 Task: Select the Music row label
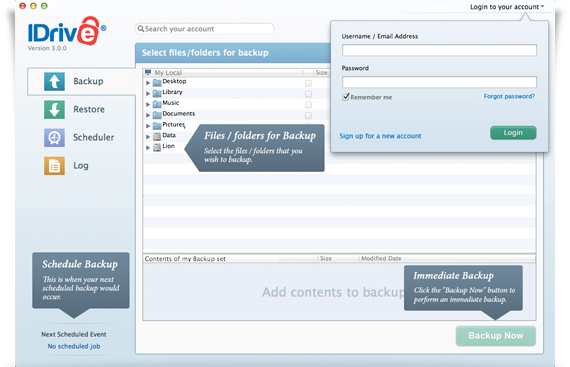pyautogui.click(x=170, y=103)
